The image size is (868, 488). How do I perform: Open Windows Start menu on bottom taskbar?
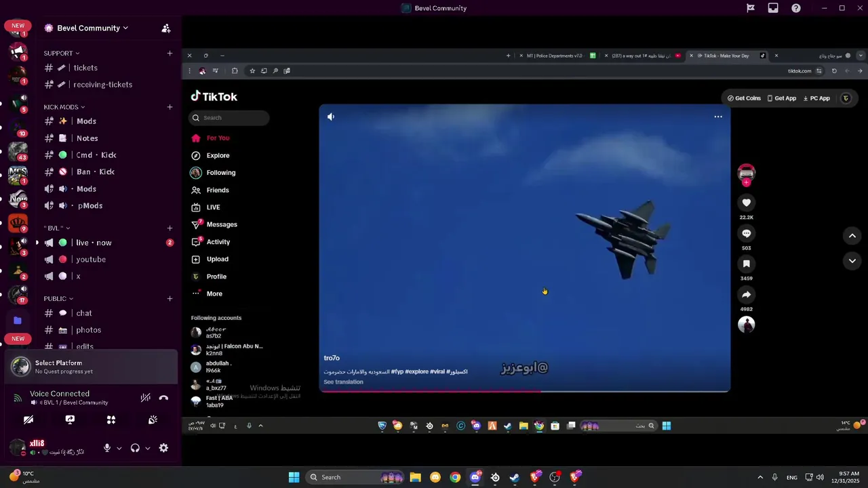click(x=294, y=477)
